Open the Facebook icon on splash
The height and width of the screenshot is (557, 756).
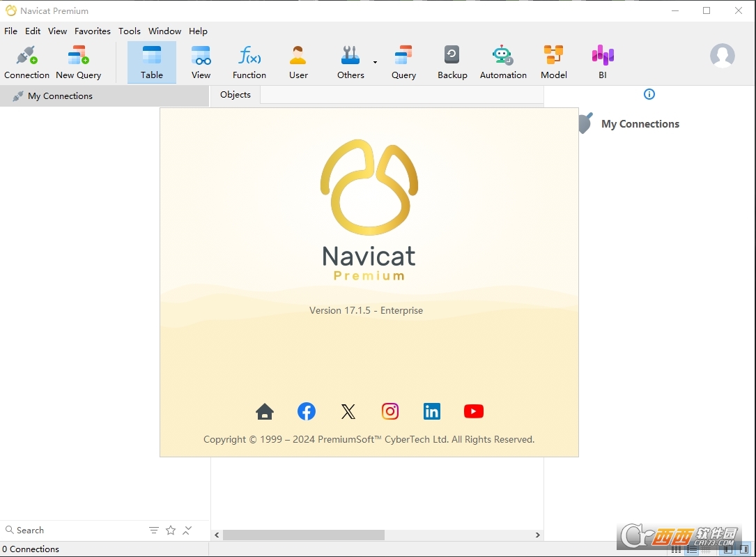point(307,411)
